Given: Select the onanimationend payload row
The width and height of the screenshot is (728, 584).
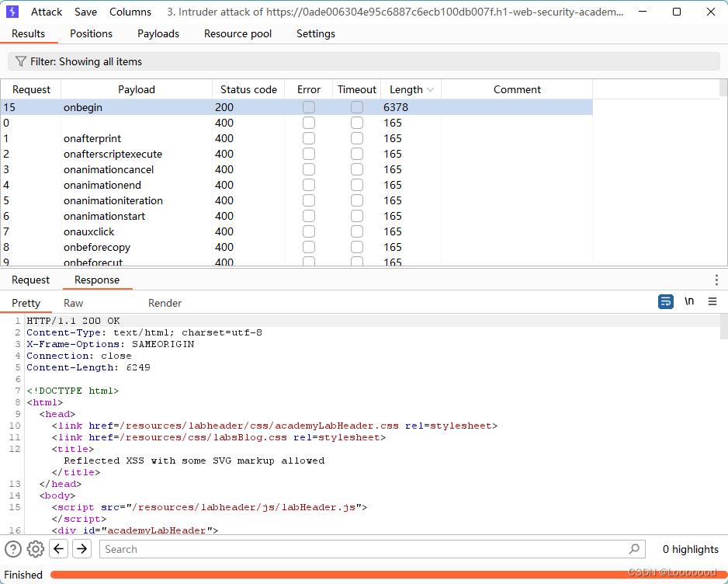Looking at the screenshot, I should [x=296, y=185].
